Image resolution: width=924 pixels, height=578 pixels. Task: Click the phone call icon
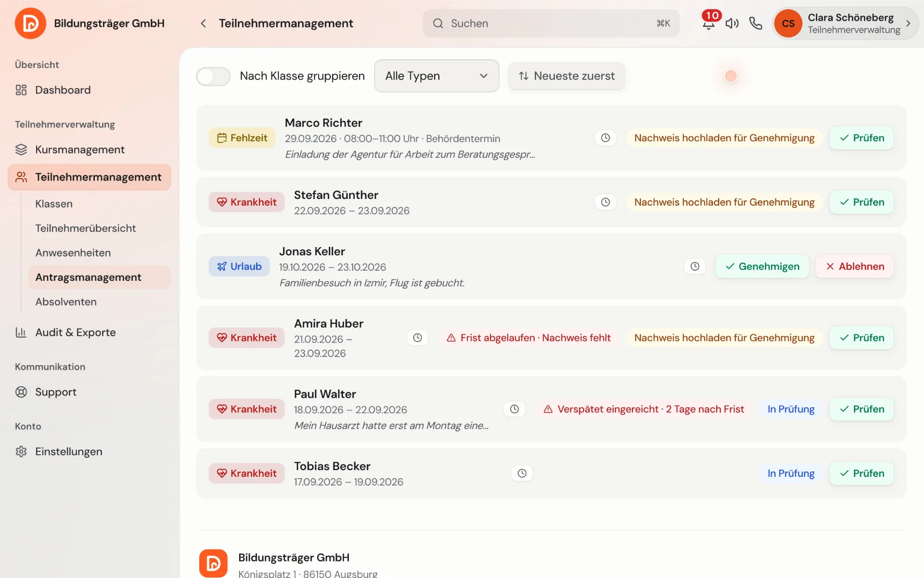click(x=756, y=23)
